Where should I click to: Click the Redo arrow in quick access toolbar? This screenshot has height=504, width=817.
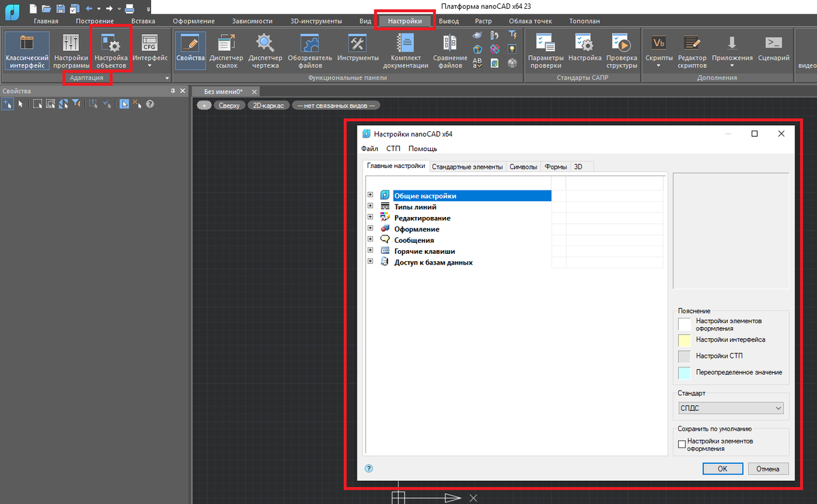click(109, 8)
